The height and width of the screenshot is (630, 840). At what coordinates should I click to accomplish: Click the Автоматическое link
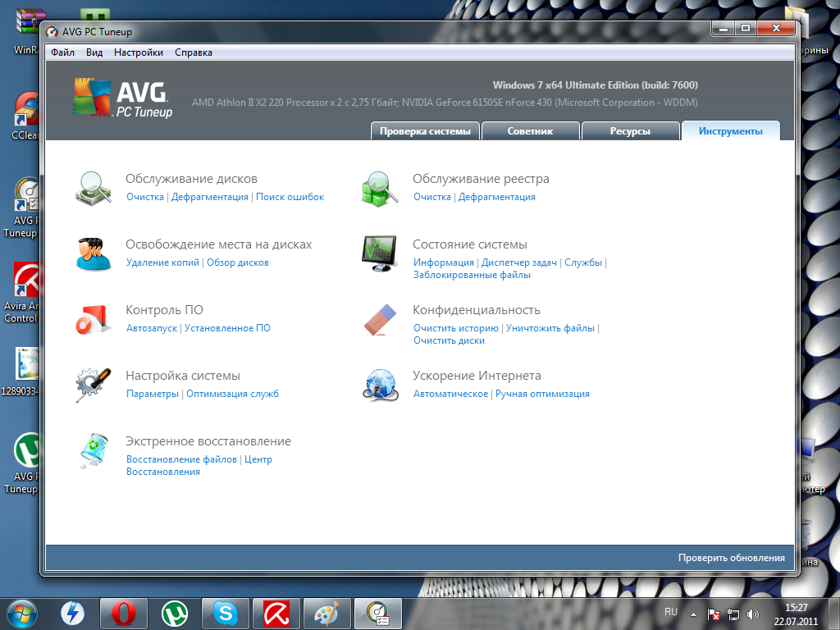pos(450,394)
